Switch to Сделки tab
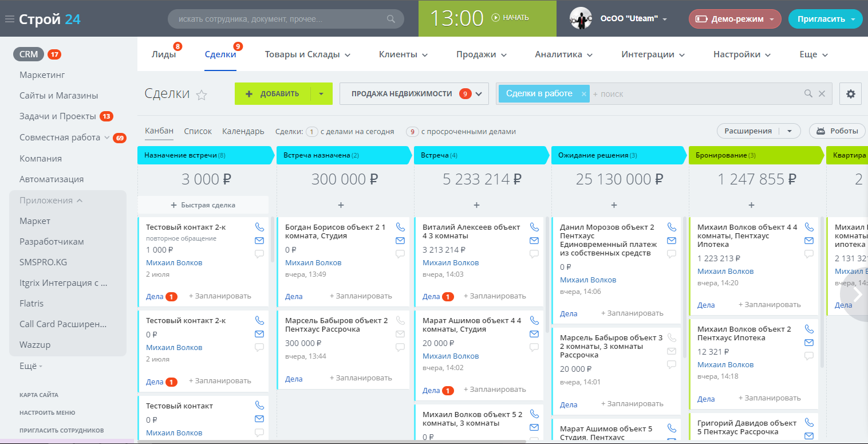This screenshot has height=444, width=868. point(220,54)
